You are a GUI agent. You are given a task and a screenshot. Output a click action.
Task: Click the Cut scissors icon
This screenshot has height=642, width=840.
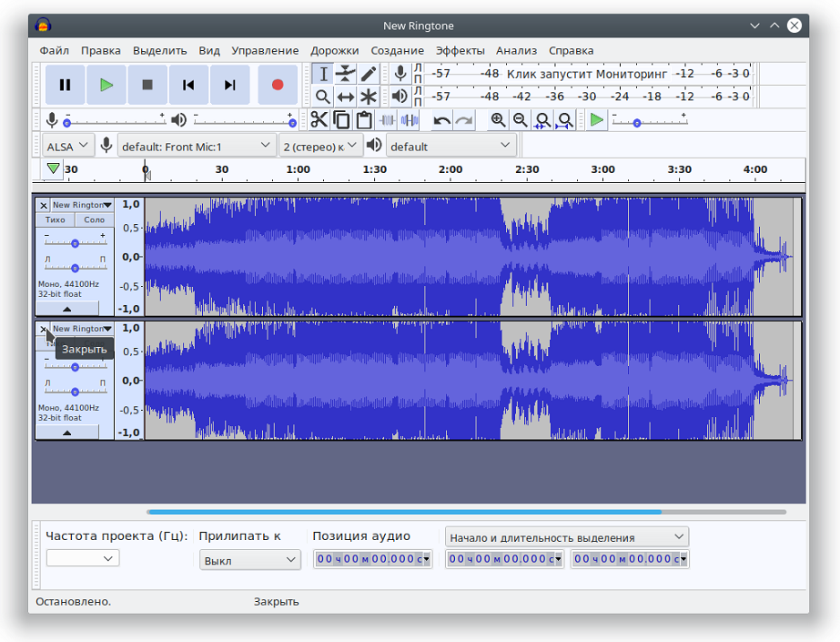(319, 120)
